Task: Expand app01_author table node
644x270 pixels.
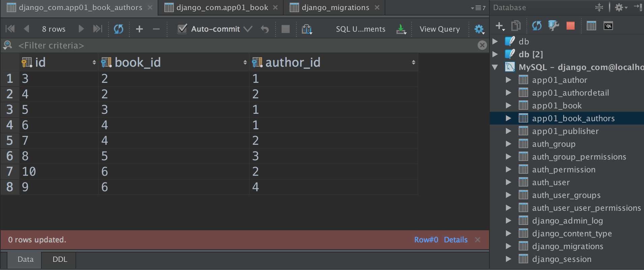Action: click(x=509, y=80)
